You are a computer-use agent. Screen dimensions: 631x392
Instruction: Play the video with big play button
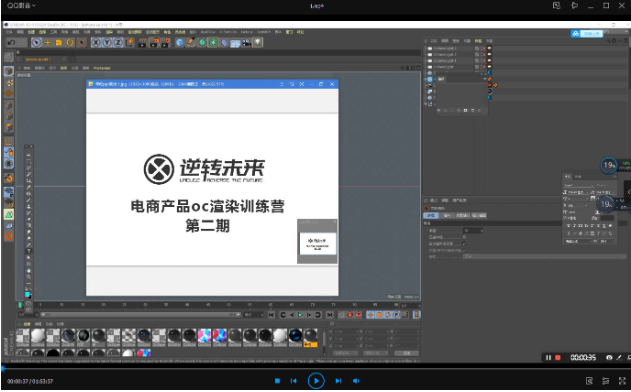point(316,381)
